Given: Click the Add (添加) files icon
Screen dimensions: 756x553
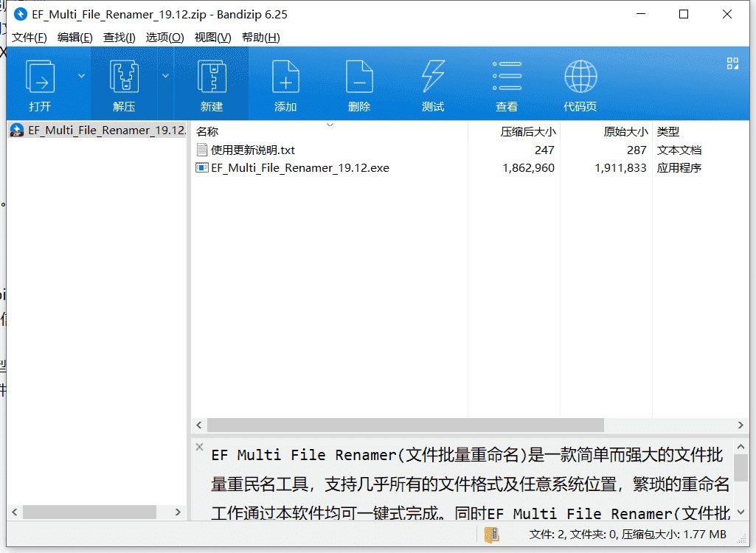Looking at the screenshot, I should pyautogui.click(x=285, y=76).
